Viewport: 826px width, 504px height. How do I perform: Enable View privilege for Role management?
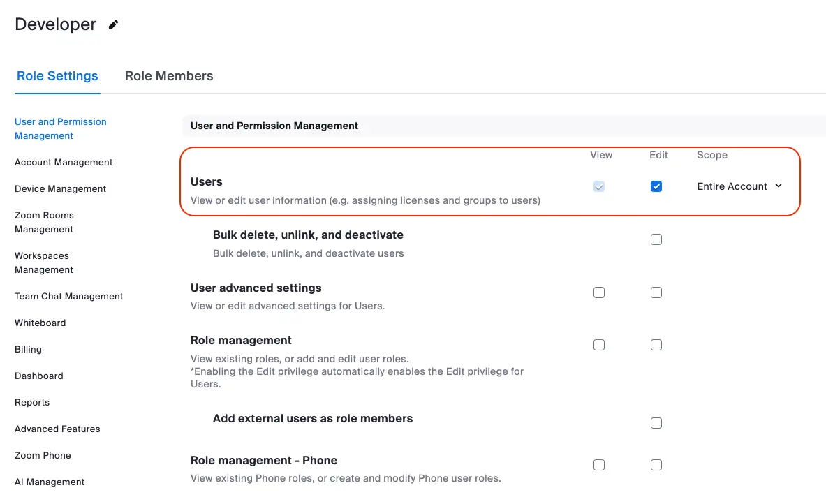coord(599,345)
